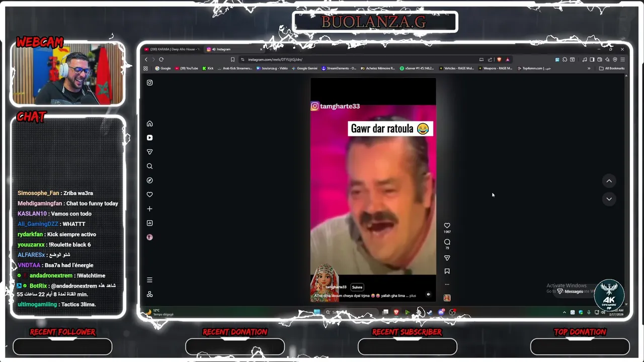
Task: Open the Brave icon in Windows taskbar
Action: (x=396, y=312)
